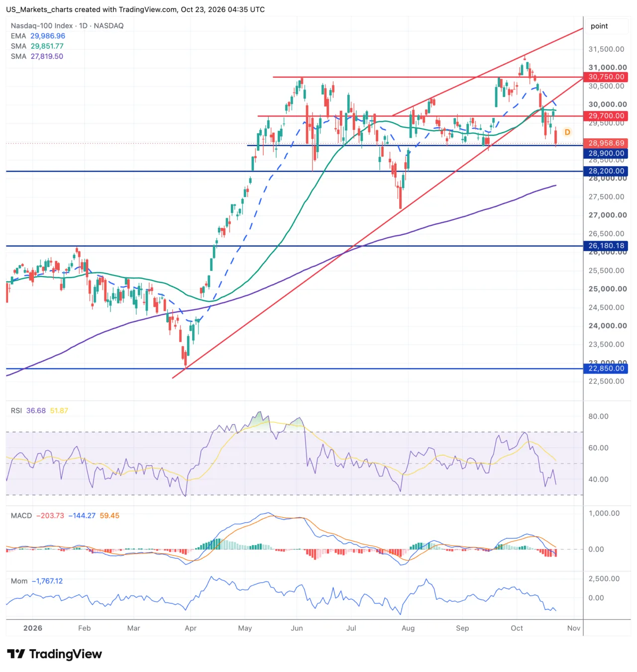637x672 pixels.
Task: Click the RSI indicator label
Action: coord(16,411)
